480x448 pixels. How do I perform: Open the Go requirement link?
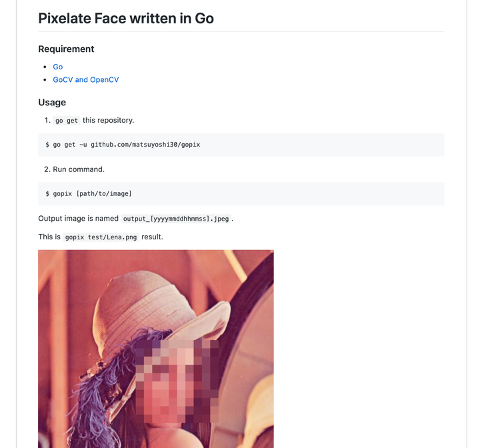point(58,67)
